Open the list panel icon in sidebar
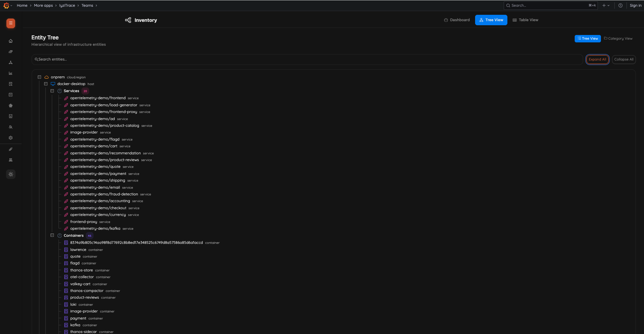This screenshot has width=644, height=334. [11, 95]
